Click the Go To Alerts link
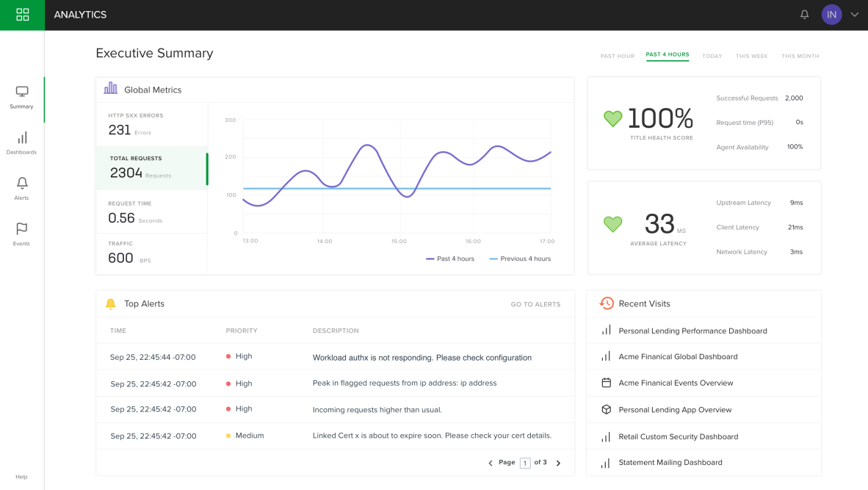Image resolution: width=868 pixels, height=490 pixels. tap(535, 305)
